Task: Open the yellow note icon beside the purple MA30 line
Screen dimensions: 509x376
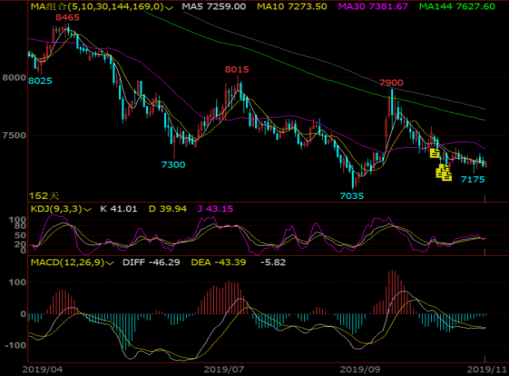Action: 435,153
